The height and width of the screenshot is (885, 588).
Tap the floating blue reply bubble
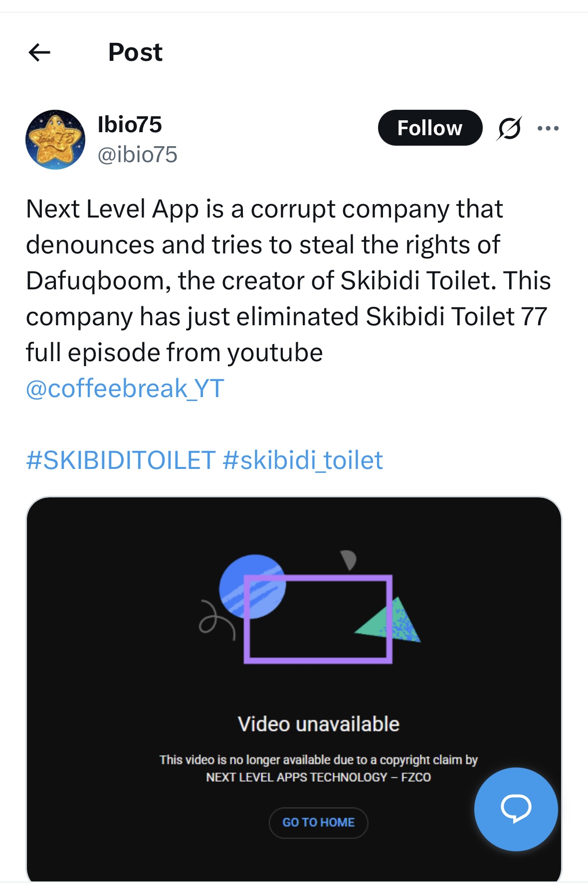tap(516, 809)
